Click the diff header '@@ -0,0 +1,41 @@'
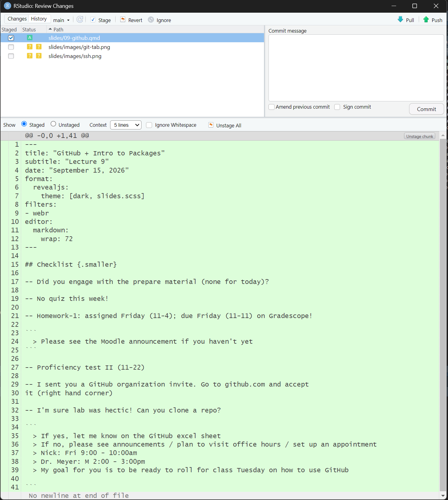Viewport: 448px width, 500px height. [x=57, y=136]
